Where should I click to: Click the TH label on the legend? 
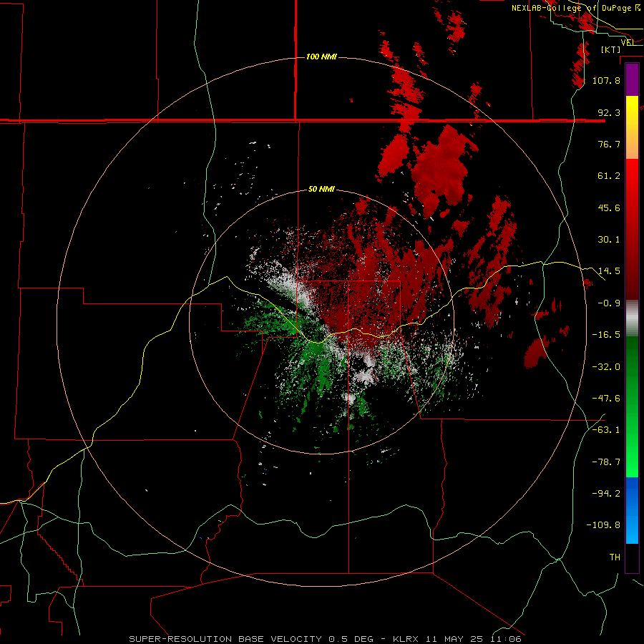click(x=615, y=557)
